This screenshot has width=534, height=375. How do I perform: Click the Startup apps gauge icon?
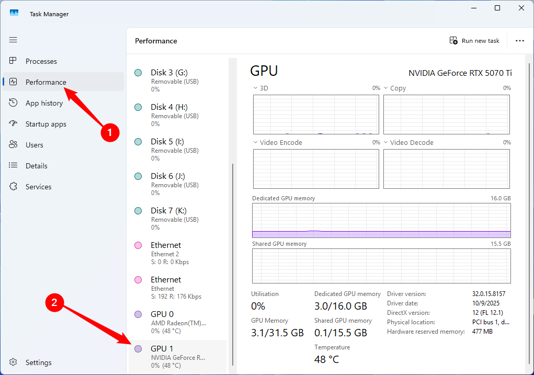click(13, 123)
